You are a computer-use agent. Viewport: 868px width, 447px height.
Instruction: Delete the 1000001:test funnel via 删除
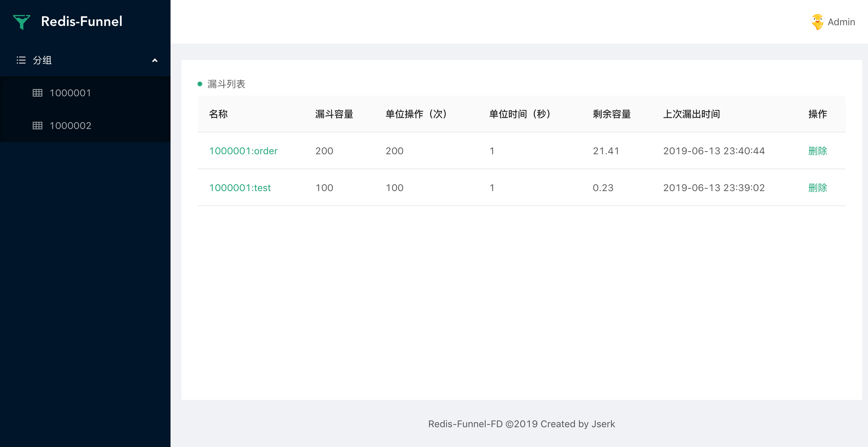(x=818, y=188)
